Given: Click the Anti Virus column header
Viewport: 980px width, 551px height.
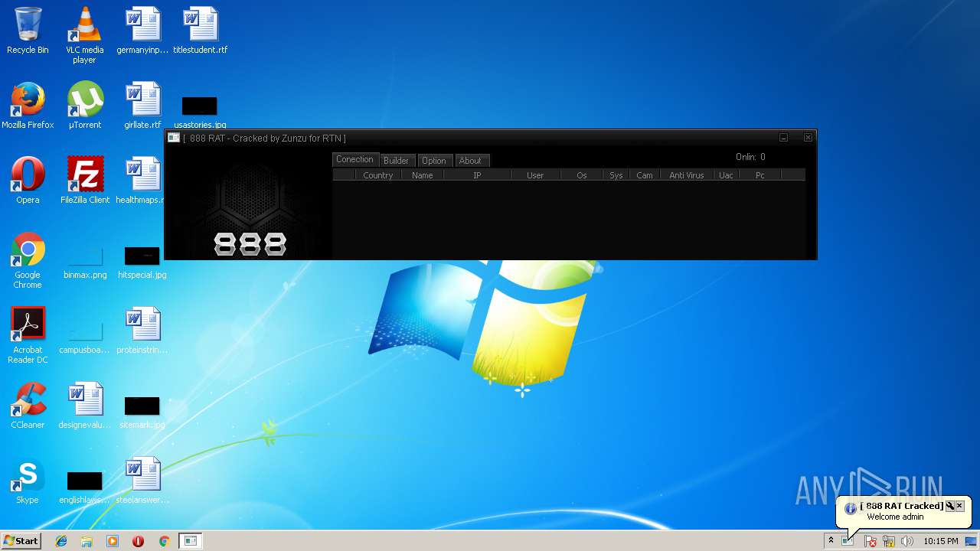Looking at the screenshot, I should click(x=687, y=175).
